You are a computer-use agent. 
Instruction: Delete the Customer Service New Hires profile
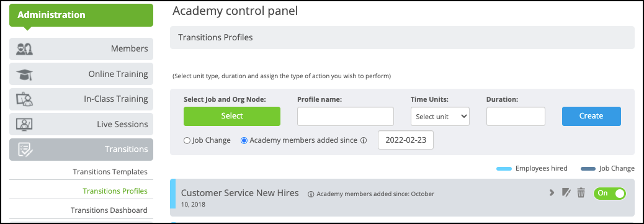[581, 192]
